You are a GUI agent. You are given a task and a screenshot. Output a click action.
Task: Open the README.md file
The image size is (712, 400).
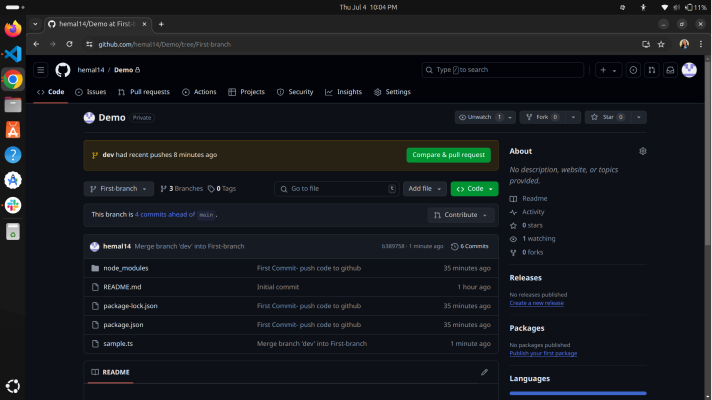pyautogui.click(x=122, y=287)
